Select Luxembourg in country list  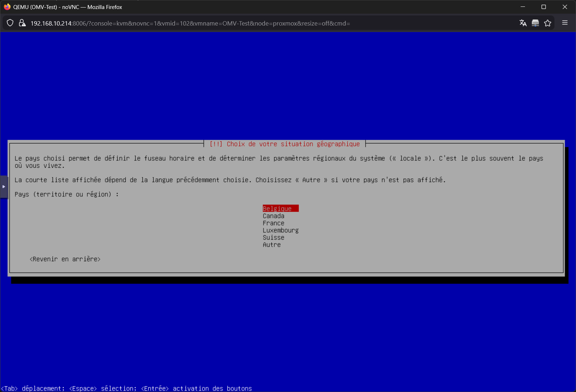[281, 230]
